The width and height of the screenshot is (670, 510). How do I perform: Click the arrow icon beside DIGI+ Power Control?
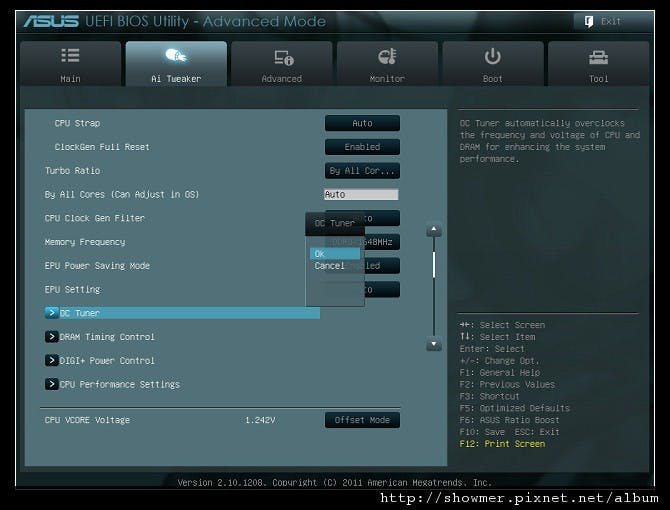(x=52, y=361)
